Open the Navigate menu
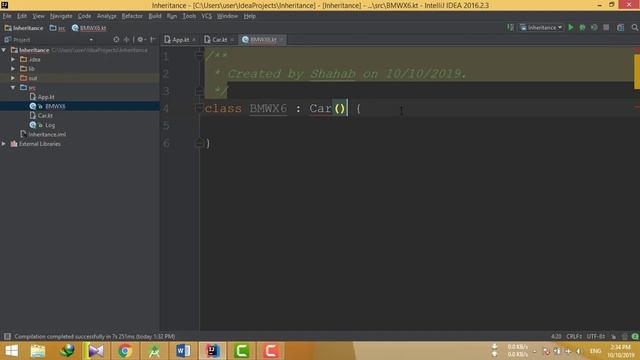The width and height of the screenshot is (640, 360). pyautogui.click(x=61, y=16)
